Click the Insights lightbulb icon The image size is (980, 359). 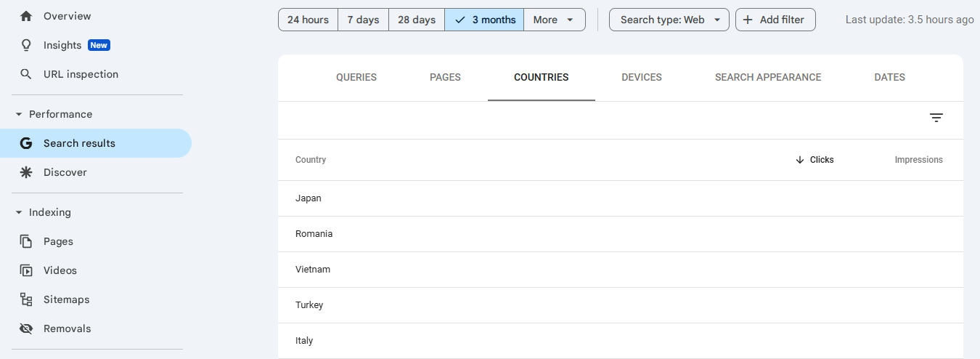[x=26, y=45]
